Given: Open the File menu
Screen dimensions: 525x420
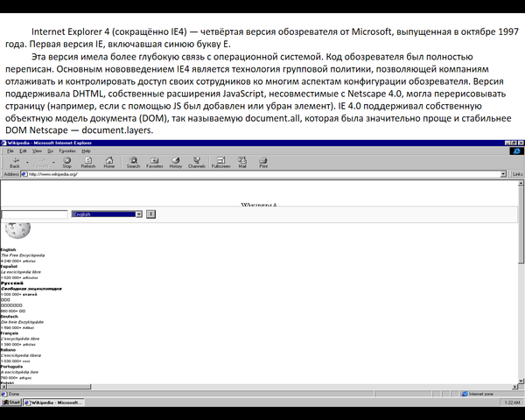Looking at the screenshot, I should [10, 151].
